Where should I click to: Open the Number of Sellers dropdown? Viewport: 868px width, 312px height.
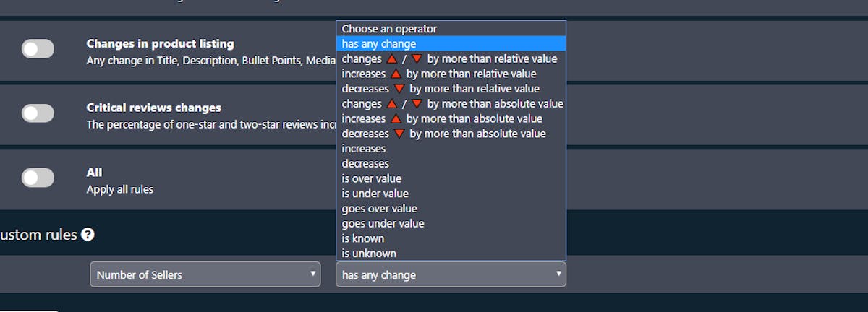click(205, 274)
